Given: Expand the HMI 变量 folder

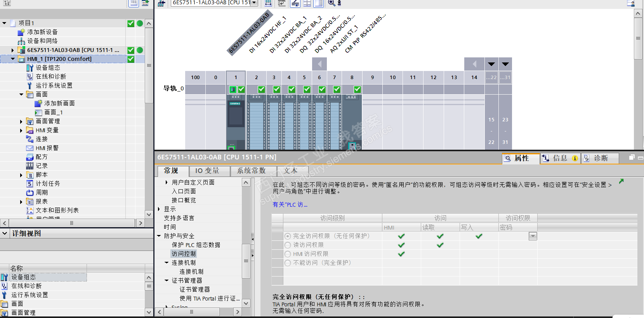Looking at the screenshot, I should [x=21, y=130].
